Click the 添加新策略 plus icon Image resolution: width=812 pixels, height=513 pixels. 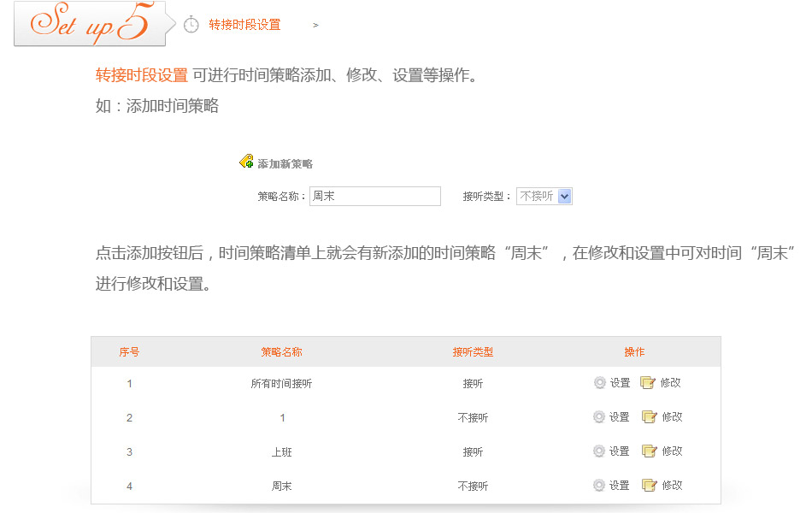click(246, 162)
